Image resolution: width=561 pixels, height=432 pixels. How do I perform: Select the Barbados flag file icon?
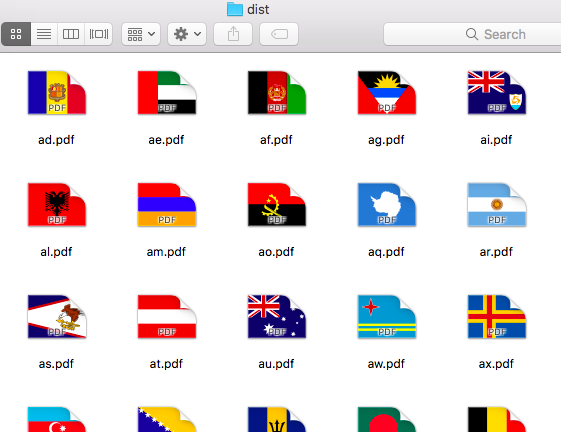coord(277,419)
